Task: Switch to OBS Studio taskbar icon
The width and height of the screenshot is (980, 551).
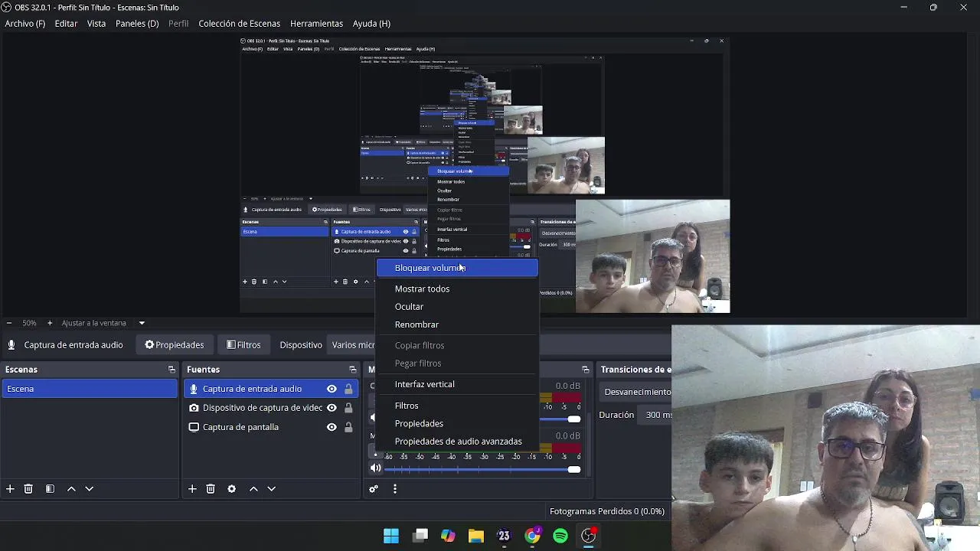Action: 589,536
